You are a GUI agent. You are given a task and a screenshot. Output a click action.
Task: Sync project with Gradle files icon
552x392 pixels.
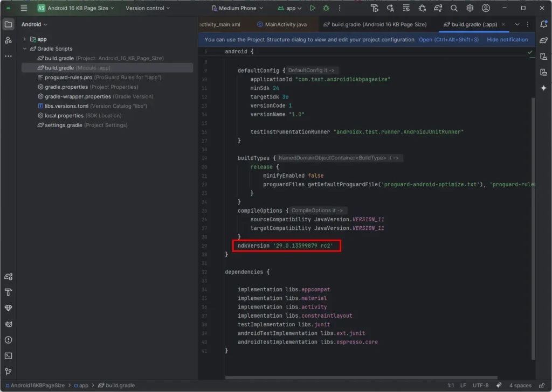tap(438, 8)
